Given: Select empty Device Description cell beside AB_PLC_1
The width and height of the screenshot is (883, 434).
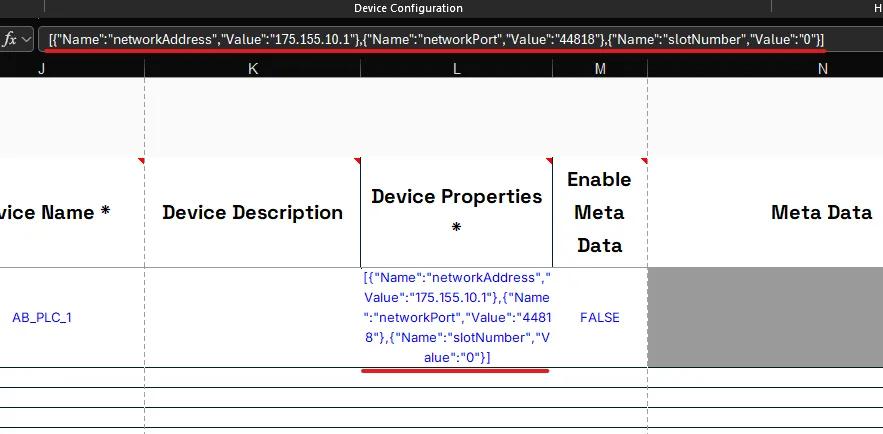Looking at the screenshot, I should [x=253, y=317].
